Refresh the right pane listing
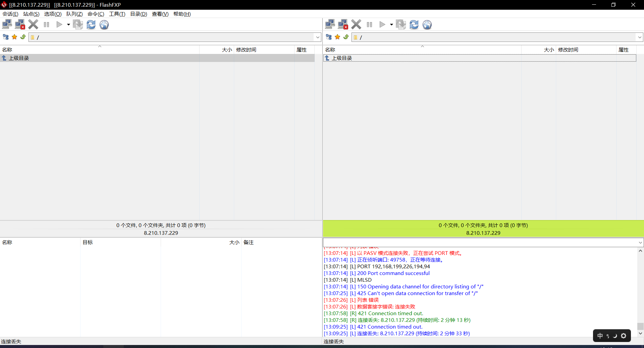The width and height of the screenshot is (644, 348). coord(414,24)
